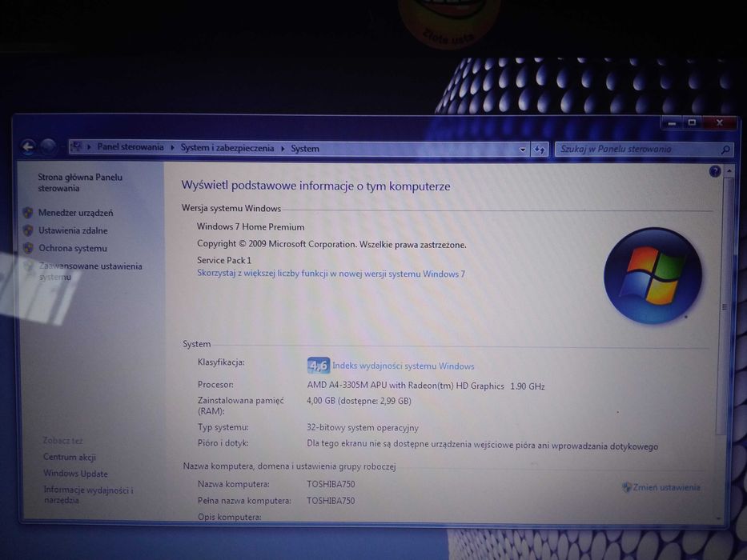Viewport: 747px width, 560px height.
Task: Open Strona główna Panelu sterowania
Action: [80, 182]
